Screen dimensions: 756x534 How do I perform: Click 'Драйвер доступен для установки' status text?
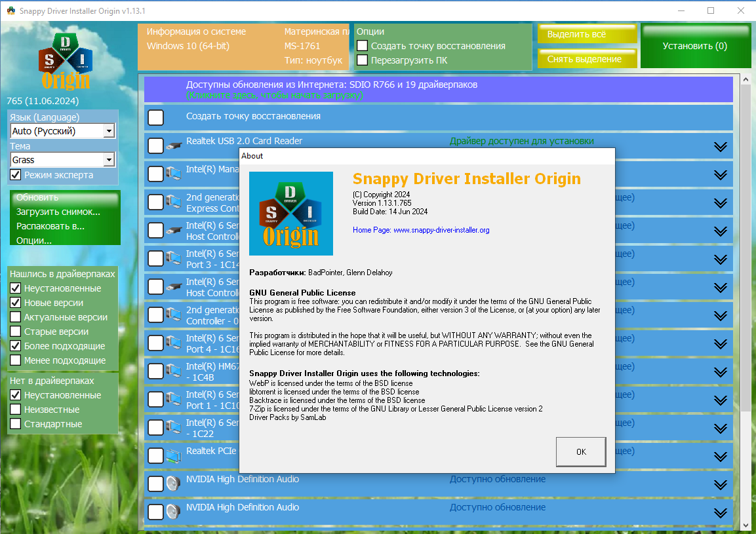[522, 141]
